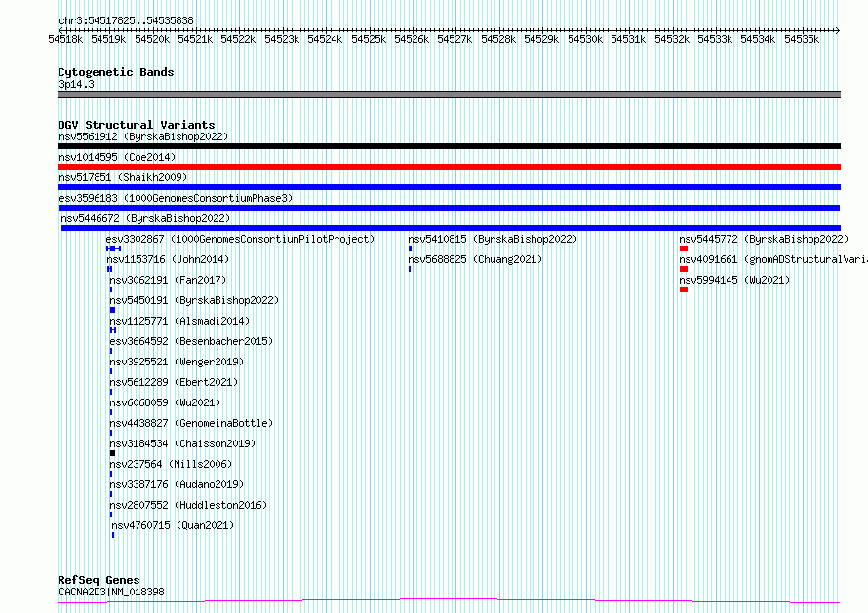Viewport: 868px width, 613px height.
Task: Open nsv5445772 (ByrskaBishop2022) variant label
Action: (x=764, y=239)
